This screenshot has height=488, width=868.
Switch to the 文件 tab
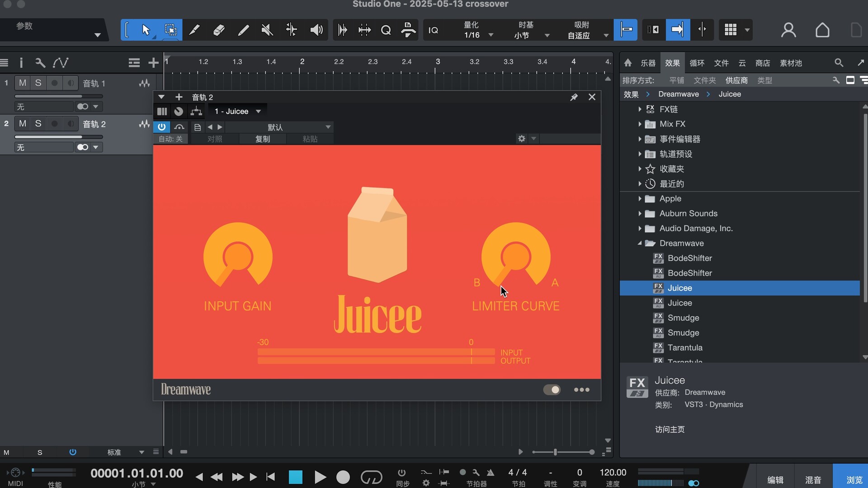click(721, 63)
